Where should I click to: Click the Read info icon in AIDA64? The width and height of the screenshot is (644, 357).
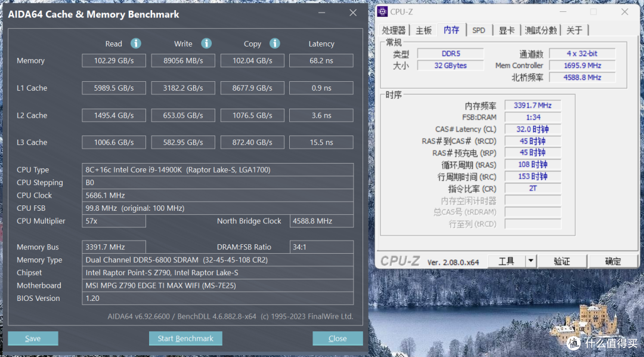pyautogui.click(x=136, y=43)
